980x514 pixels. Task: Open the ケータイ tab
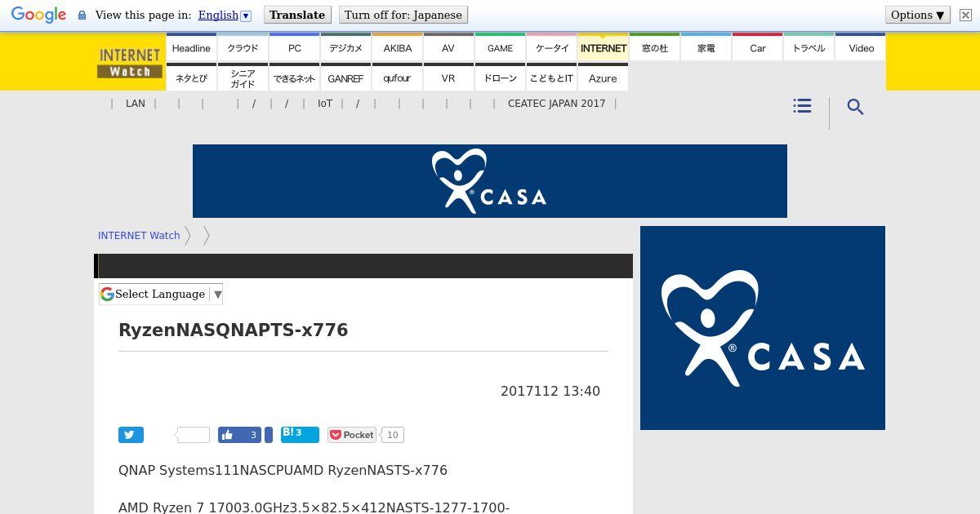point(552,48)
